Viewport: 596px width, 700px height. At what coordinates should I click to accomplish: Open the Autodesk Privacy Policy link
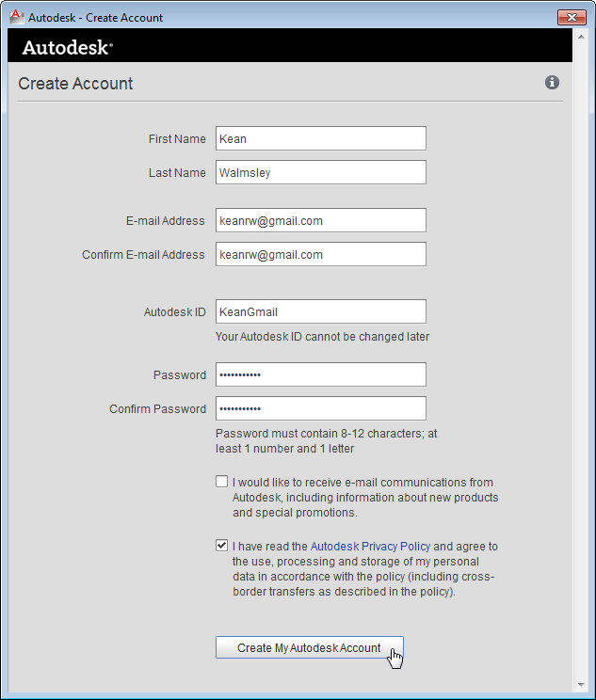(370, 546)
